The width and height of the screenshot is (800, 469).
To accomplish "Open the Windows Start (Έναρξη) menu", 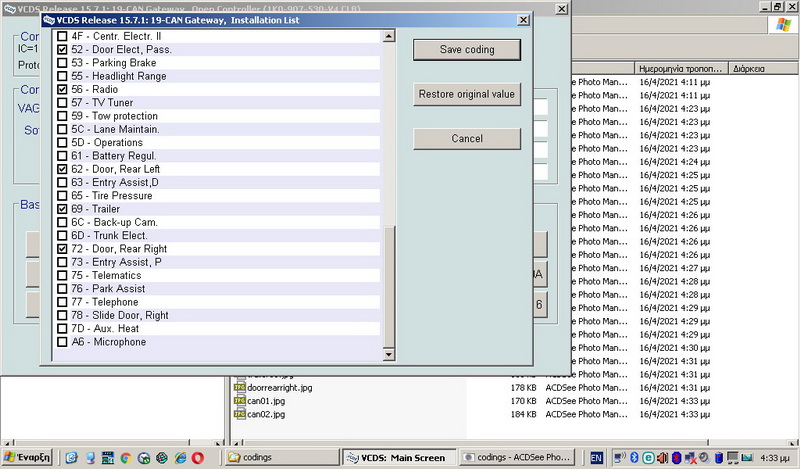I will (28, 457).
